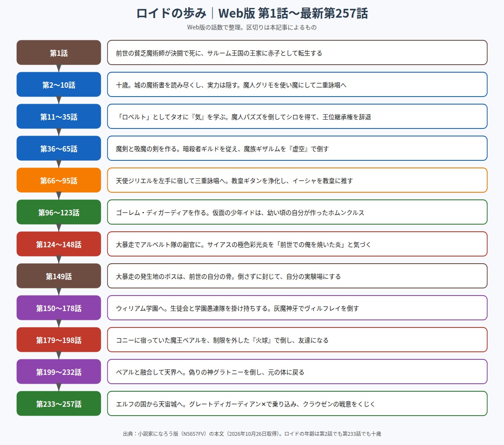This screenshot has width=504, height=445.
Task: Select the subtitle "Web版の話数で整理。区切りは本記事によるもの"
Action: pos(252,27)
